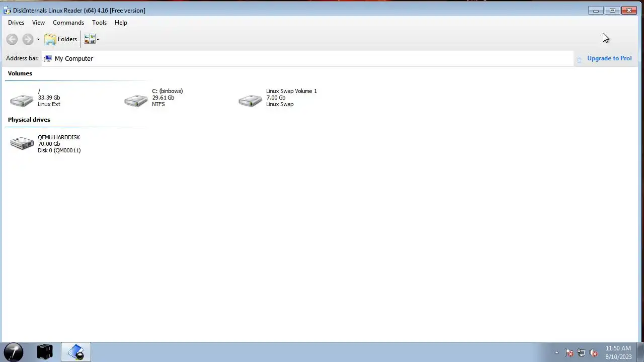
Task: Click the Upgrade to Pro! link
Action: [x=609, y=58]
